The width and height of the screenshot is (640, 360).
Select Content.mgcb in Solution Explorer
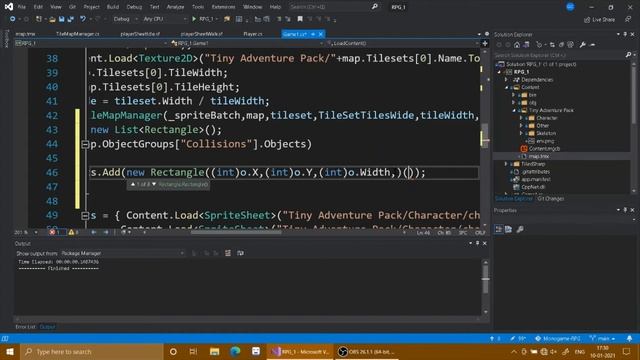click(x=544, y=149)
